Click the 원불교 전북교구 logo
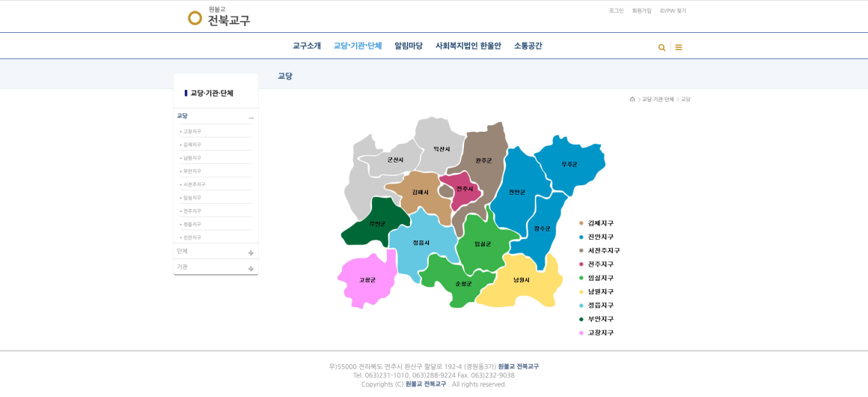Viewport: 868px width, 397px height. [219, 17]
